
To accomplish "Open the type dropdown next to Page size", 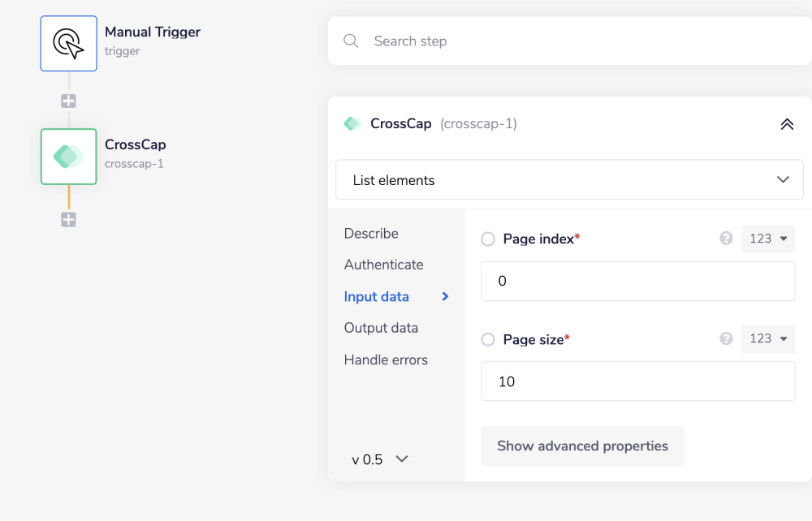I will (x=767, y=339).
